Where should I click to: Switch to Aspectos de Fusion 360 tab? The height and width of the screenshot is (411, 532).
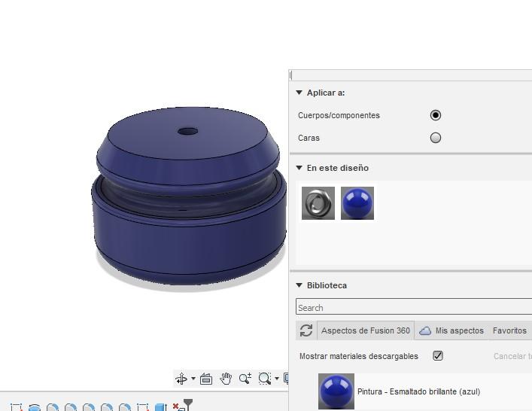coord(366,330)
